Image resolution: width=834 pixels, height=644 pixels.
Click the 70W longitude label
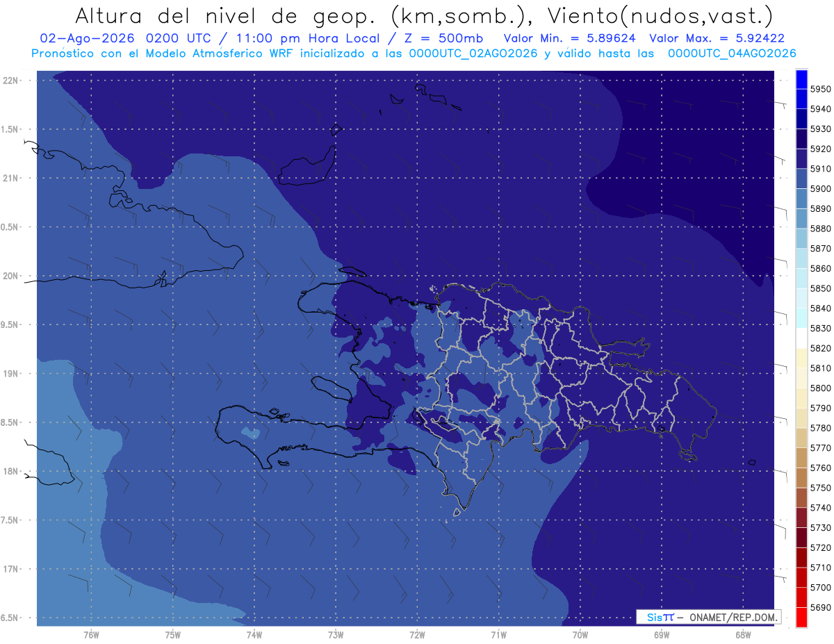(580, 634)
